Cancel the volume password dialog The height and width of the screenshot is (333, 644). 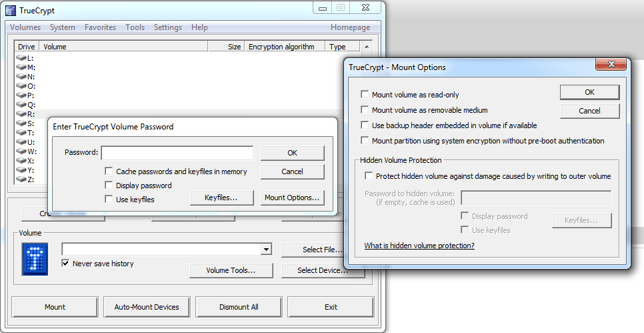click(x=292, y=172)
